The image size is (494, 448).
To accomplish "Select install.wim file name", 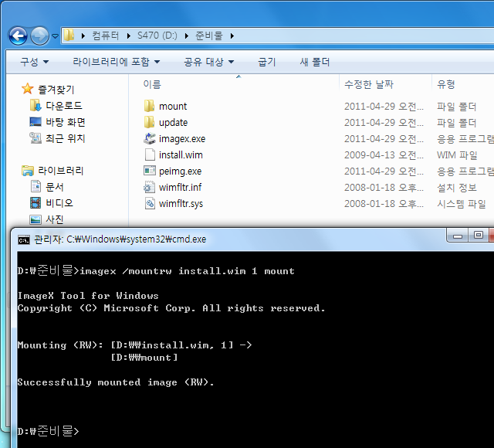I will click(x=181, y=155).
